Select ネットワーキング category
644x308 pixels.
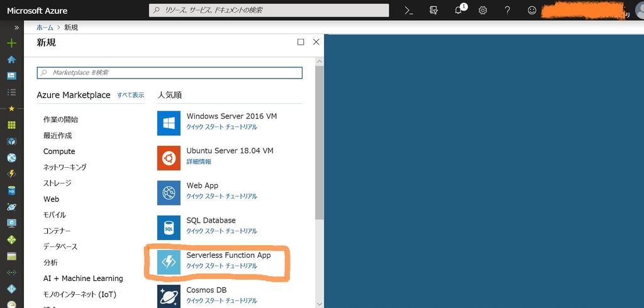coord(65,167)
